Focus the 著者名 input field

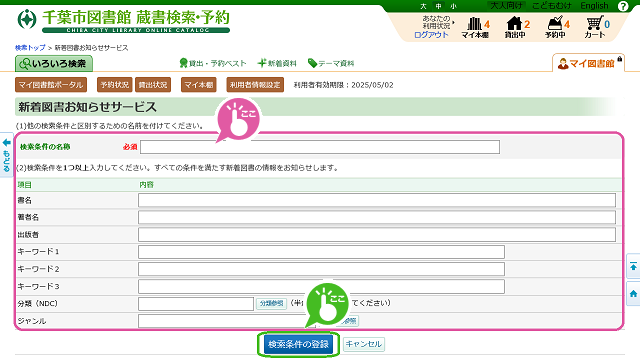[377, 217]
